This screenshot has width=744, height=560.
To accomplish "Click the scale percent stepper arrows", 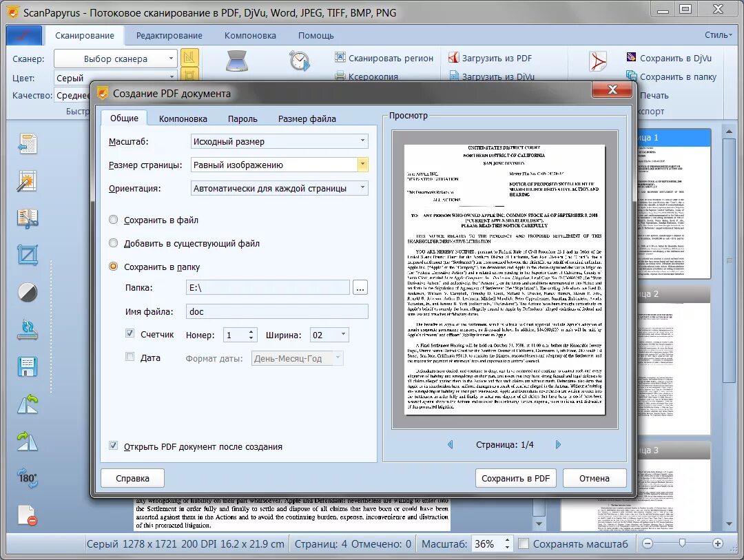I will [507, 544].
